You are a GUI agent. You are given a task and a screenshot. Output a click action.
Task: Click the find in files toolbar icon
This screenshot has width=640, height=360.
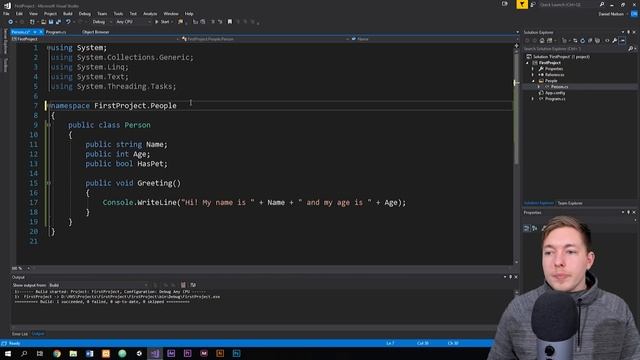coord(180,22)
